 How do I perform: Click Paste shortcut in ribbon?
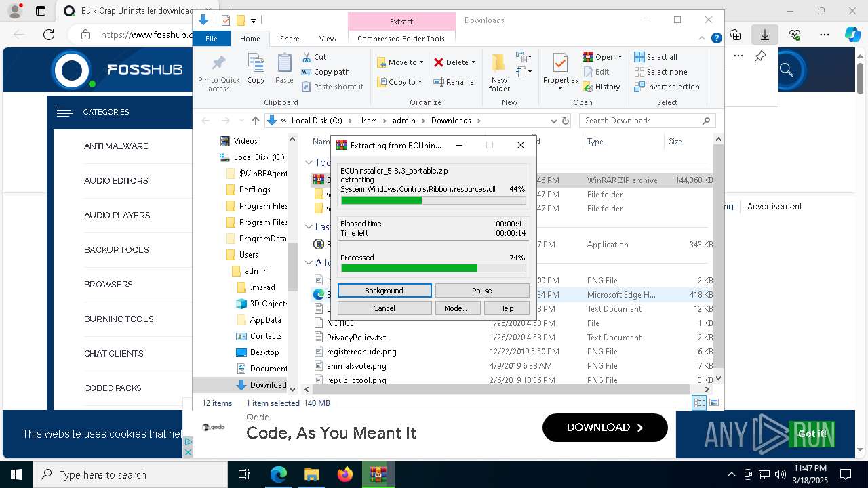[332, 87]
